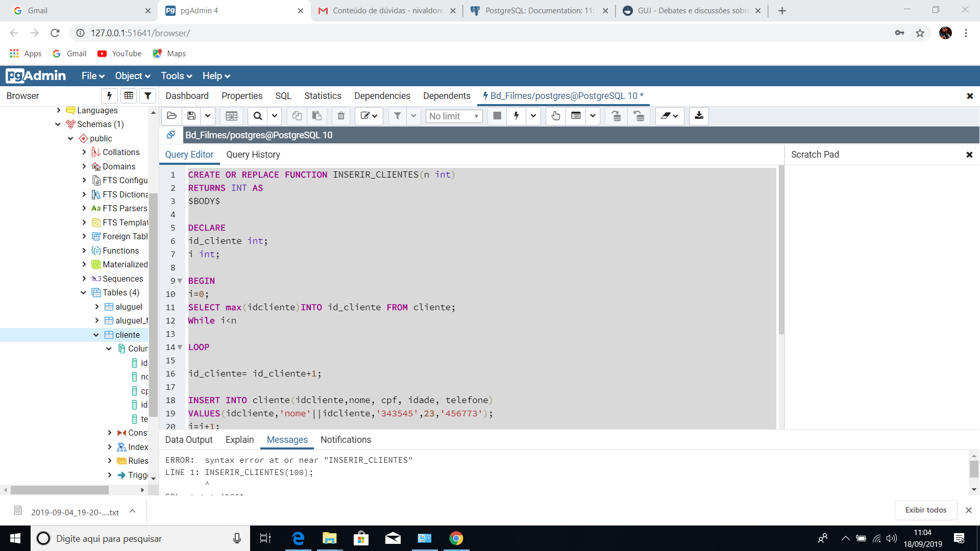
Task: Select the Domains tree item
Action: tap(119, 166)
